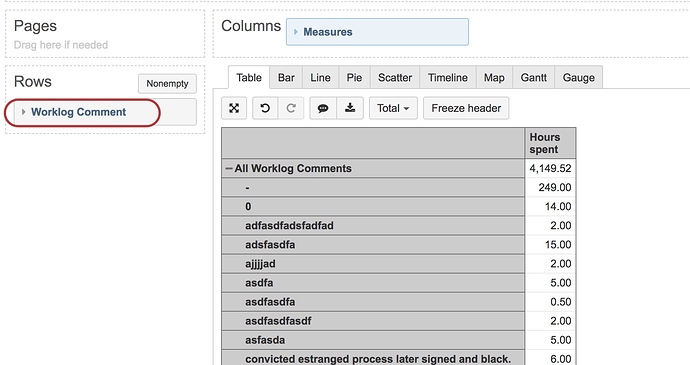Select the asdfa row
This screenshot has height=365, width=690.
pyautogui.click(x=373, y=283)
